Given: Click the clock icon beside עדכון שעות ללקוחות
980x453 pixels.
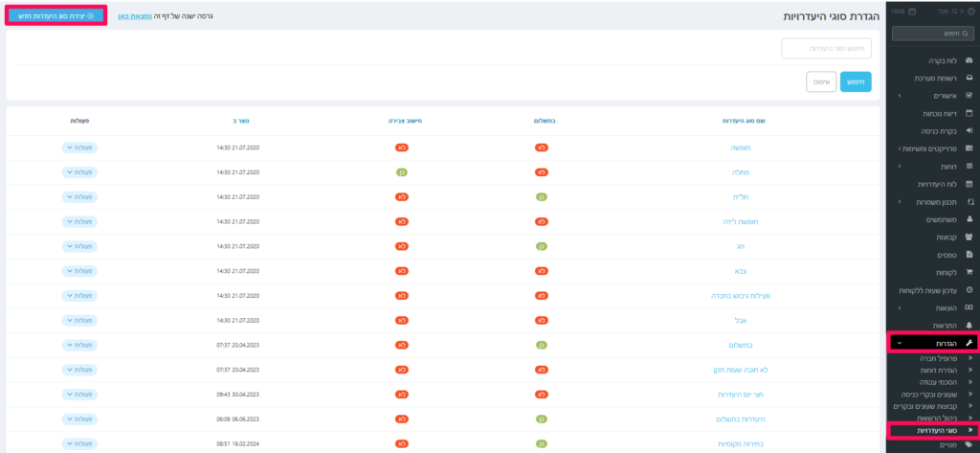Looking at the screenshot, I should 969,289.
